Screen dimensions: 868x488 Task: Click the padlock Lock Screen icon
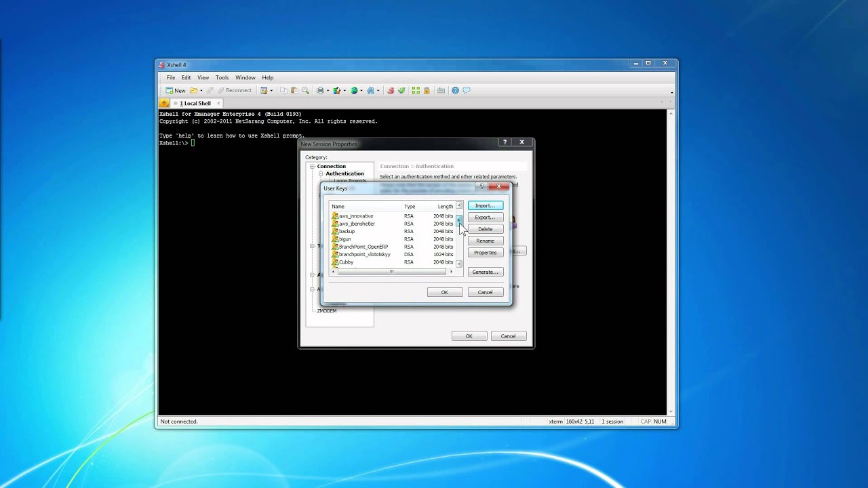(x=427, y=90)
